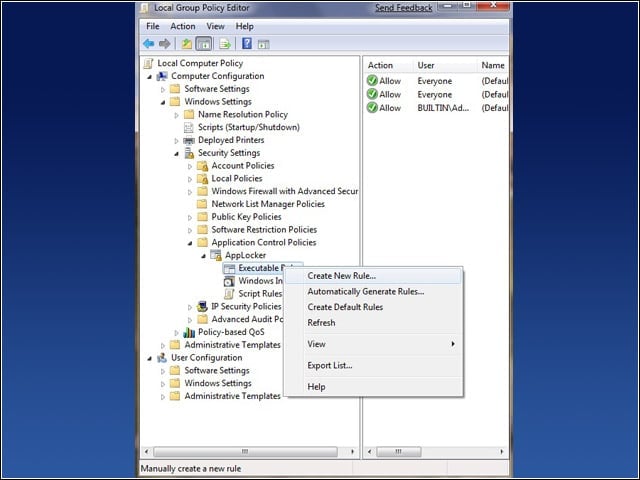Click the Scripts (Startup/Shutdown) icon
The width and height of the screenshot is (640, 480).
(189, 127)
